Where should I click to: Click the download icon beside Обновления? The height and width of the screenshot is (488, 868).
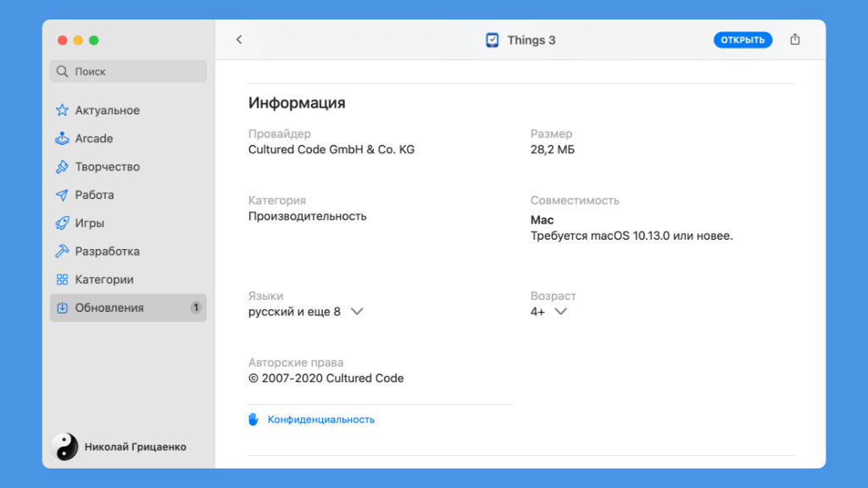pos(62,308)
